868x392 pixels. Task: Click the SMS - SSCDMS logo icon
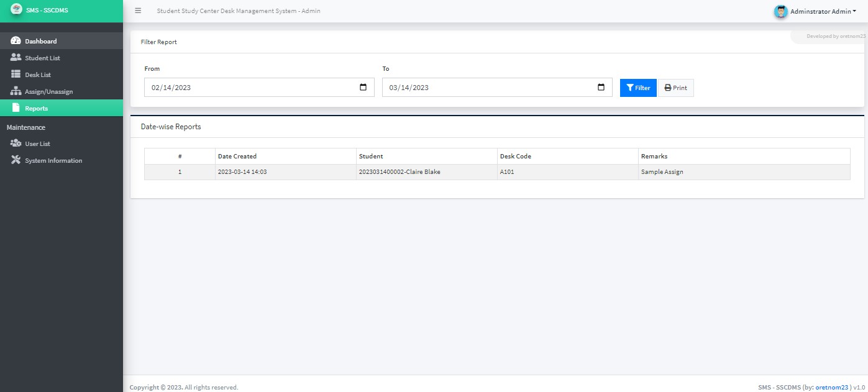pos(16,10)
